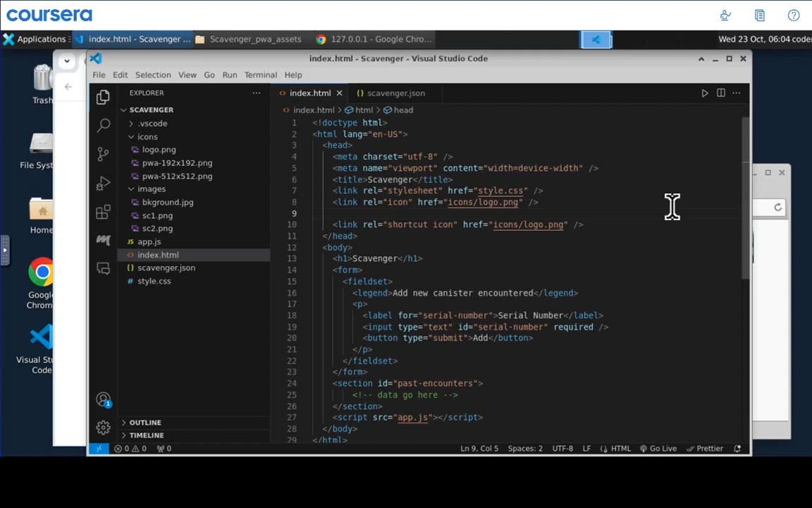Click the Accounts icon in activity bar
Screen dimensions: 812x508
click(103, 400)
